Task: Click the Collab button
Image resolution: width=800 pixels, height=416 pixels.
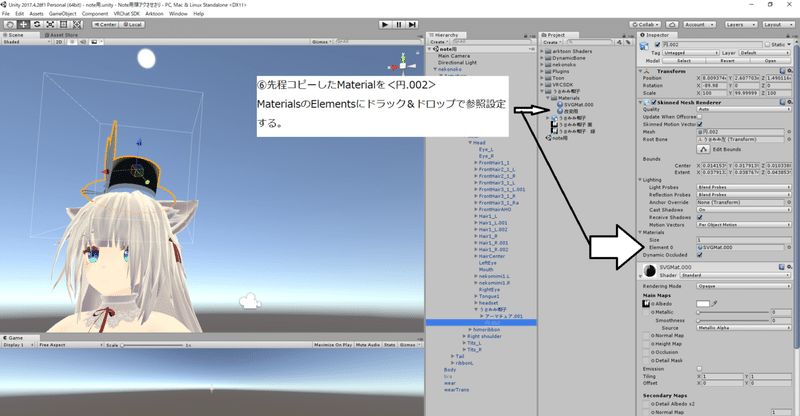Action: point(645,25)
